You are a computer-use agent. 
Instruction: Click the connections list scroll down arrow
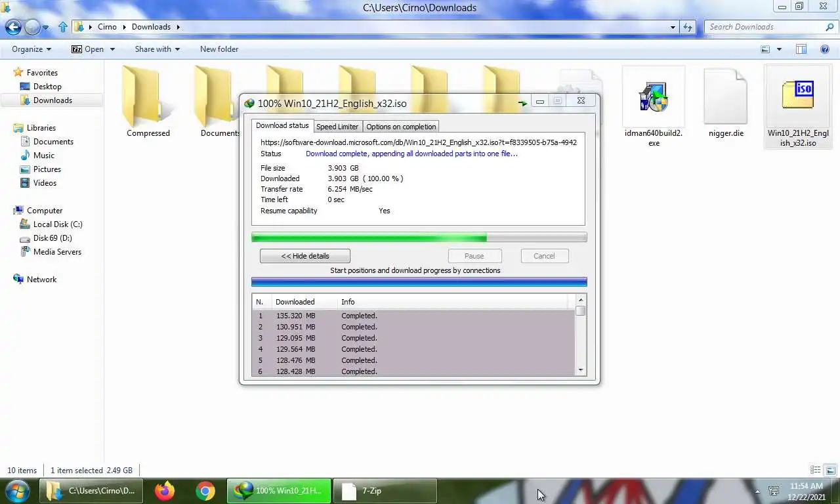point(580,371)
